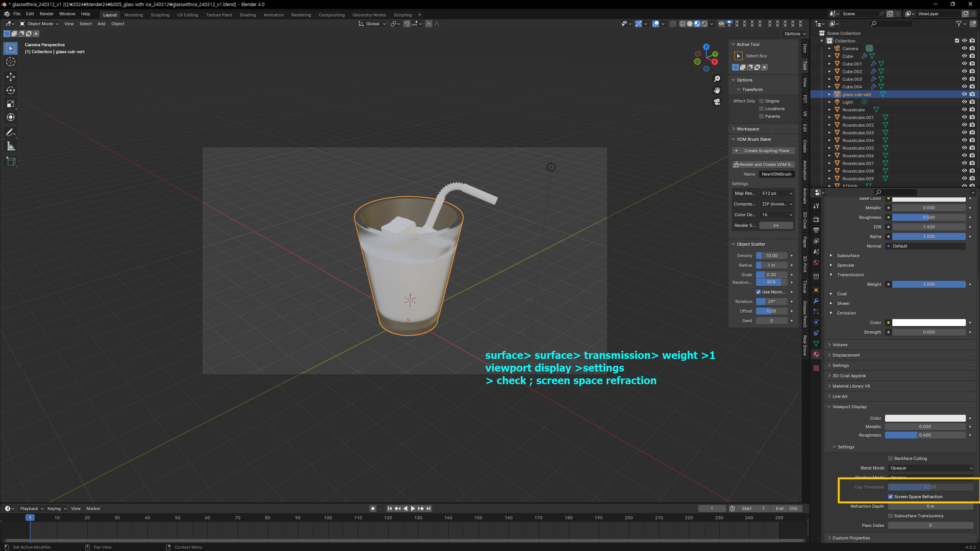Switch to the Shading workspace tab
Screen dimensions: 980x551
247,15
